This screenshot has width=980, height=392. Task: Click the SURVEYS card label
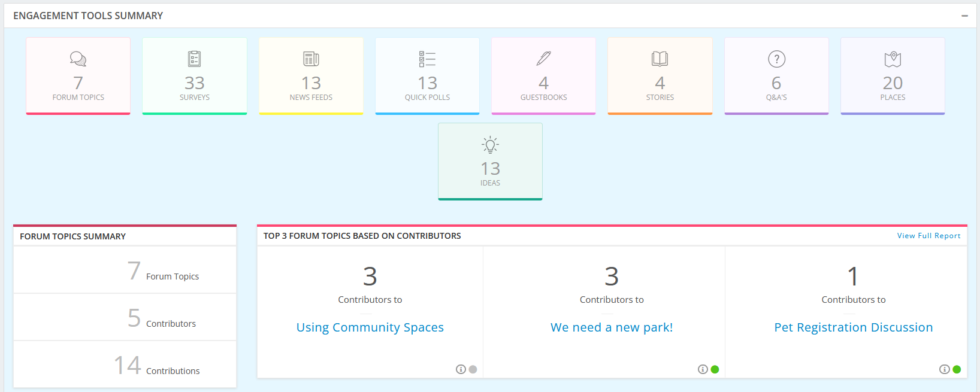(195, 98)
